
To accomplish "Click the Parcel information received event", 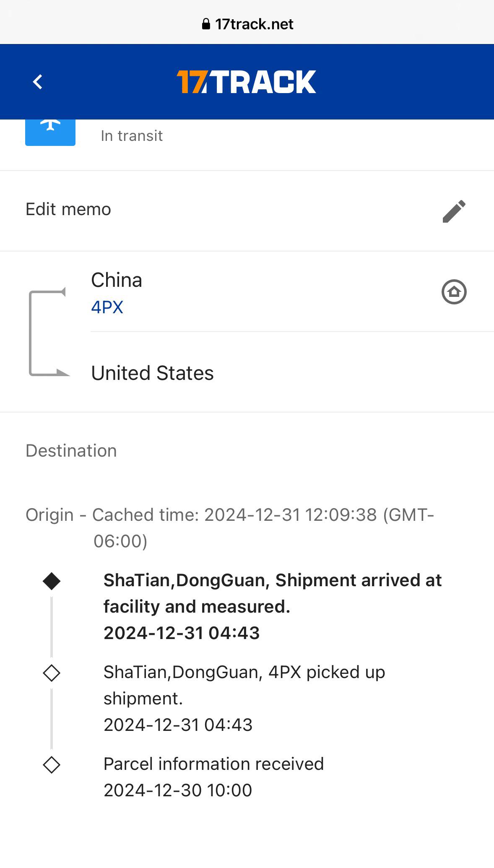I will point(213,777).
